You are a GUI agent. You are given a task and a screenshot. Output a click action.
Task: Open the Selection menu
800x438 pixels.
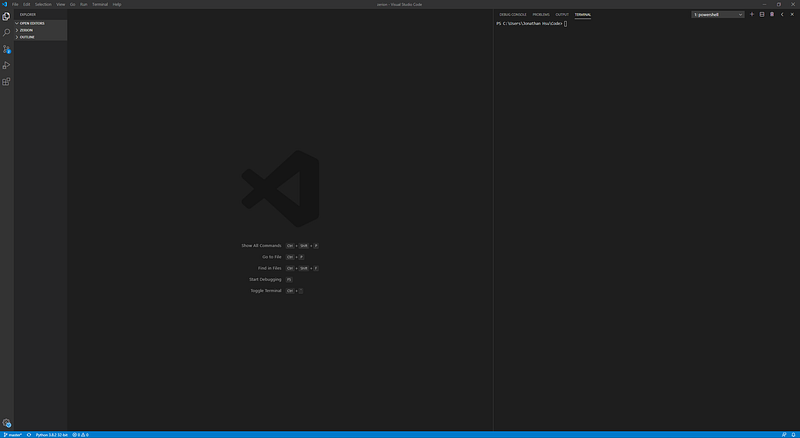43,4
